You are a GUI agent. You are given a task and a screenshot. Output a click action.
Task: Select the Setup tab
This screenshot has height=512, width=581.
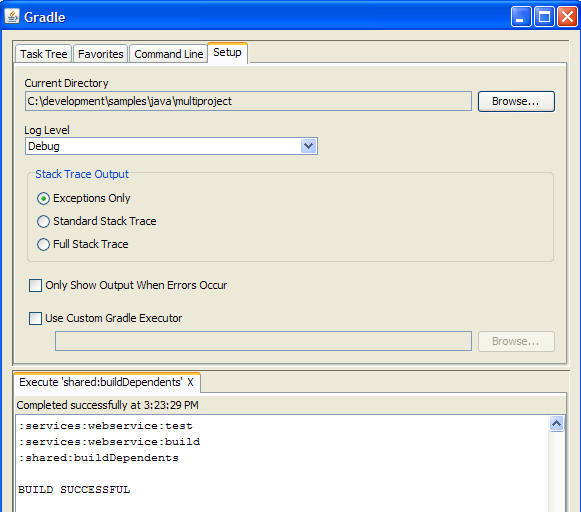pyautogui.click(x=227, y=53)
